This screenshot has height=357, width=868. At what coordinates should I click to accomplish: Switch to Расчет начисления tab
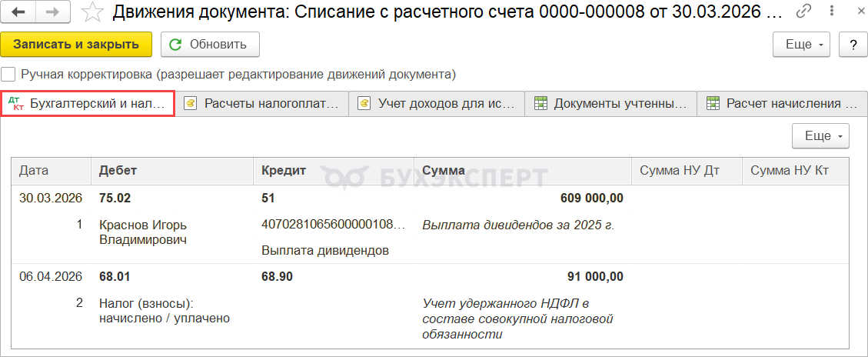pos(782,103)
